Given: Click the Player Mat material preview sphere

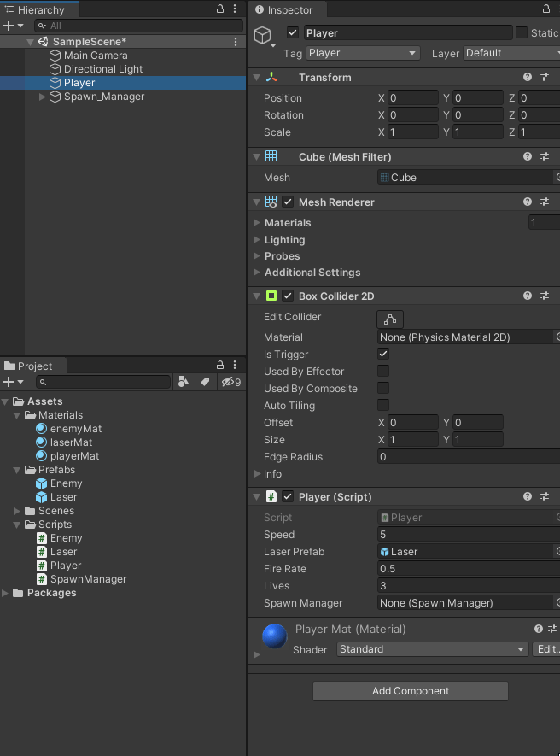Looking at the screenshot, I should pos(275,636).
